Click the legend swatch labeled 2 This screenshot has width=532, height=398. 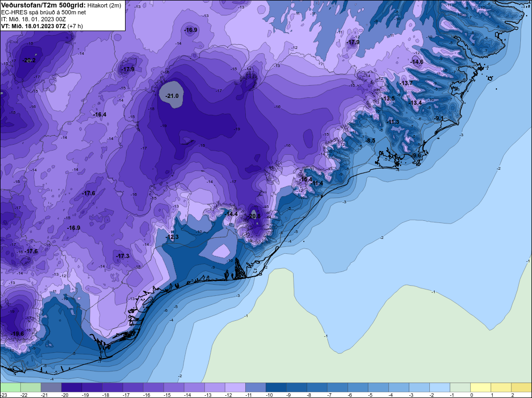(521, 387)
